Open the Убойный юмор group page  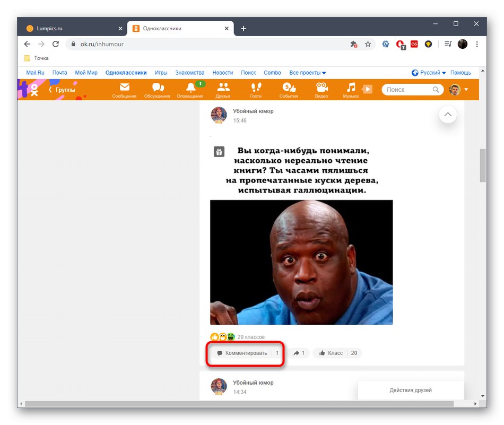pyautogui.click(x=254, y=111)
